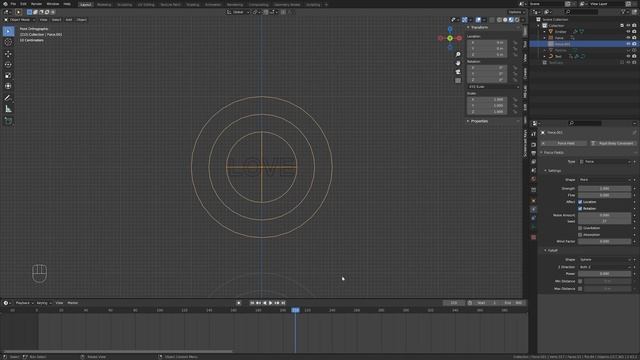The width and height of the screenshot is (640, 360).
Task: Select the Measure tool
Action: [x=8, y=109]
